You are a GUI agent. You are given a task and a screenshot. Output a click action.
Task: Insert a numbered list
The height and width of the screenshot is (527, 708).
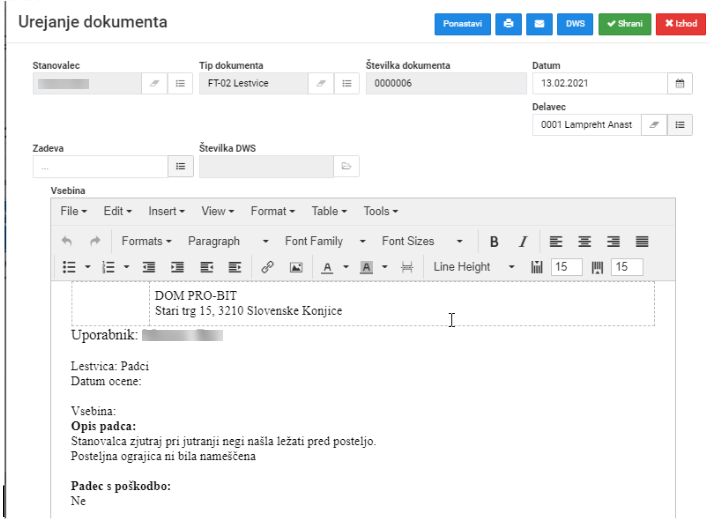click(x=108, y=267)
